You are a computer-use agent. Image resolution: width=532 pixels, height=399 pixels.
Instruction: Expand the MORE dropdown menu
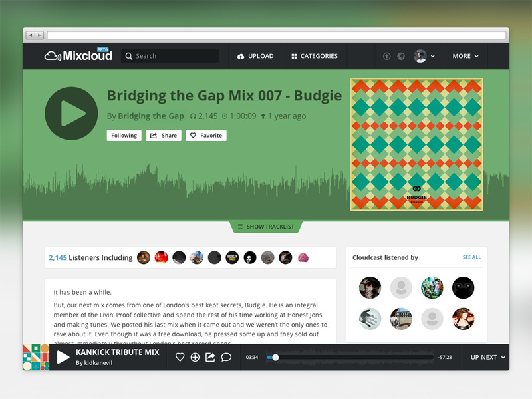(465, 56)
